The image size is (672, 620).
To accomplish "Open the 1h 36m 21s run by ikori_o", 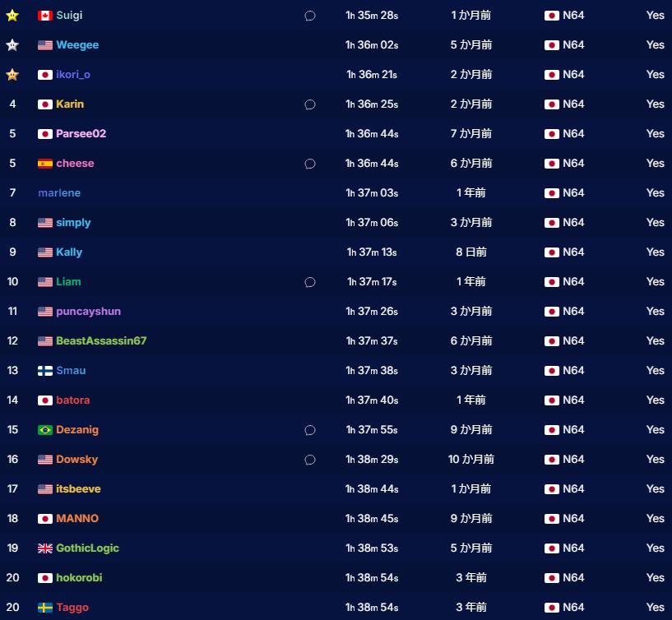I will click(372, 75).
